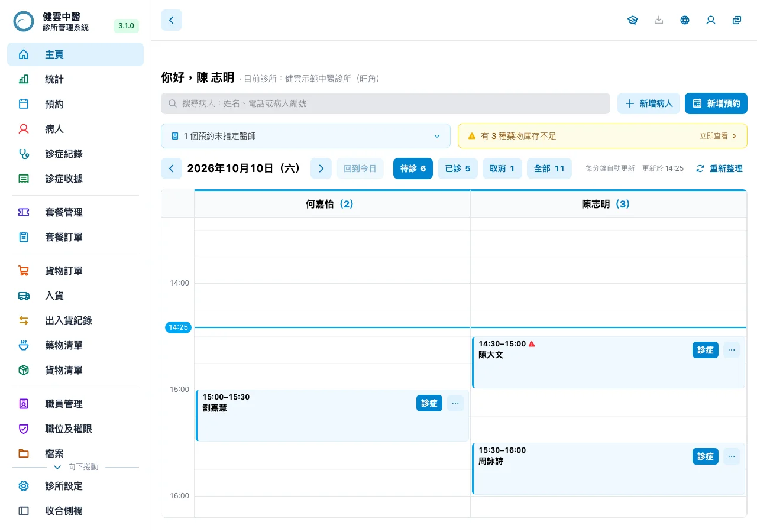Go to next day arrow
Screen dimensions: 757x532
(321, 168)
